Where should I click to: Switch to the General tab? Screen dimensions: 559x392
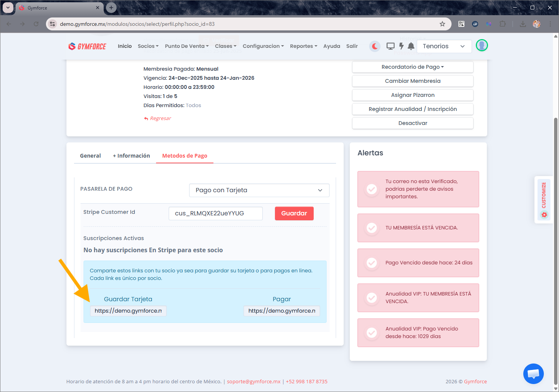coord(90,156)
